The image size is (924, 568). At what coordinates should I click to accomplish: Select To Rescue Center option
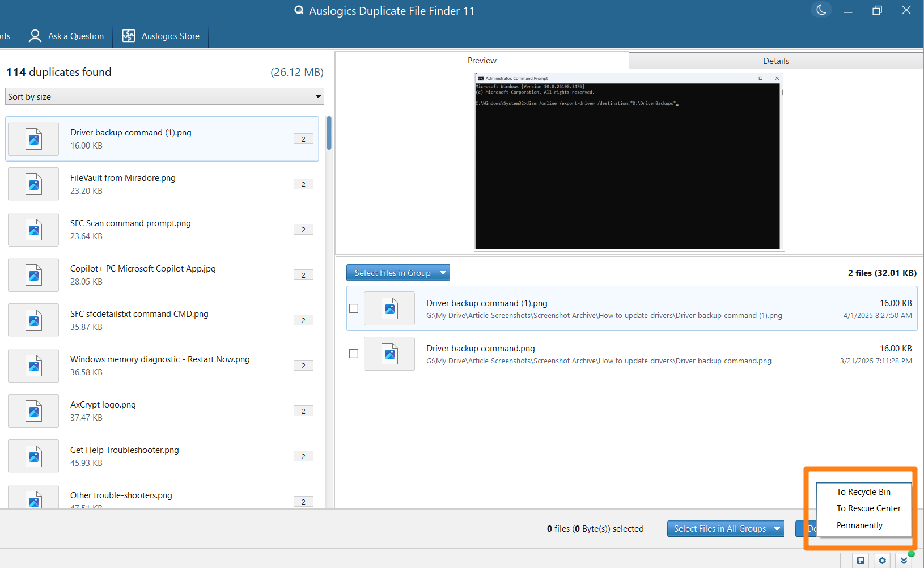(868, 508)
